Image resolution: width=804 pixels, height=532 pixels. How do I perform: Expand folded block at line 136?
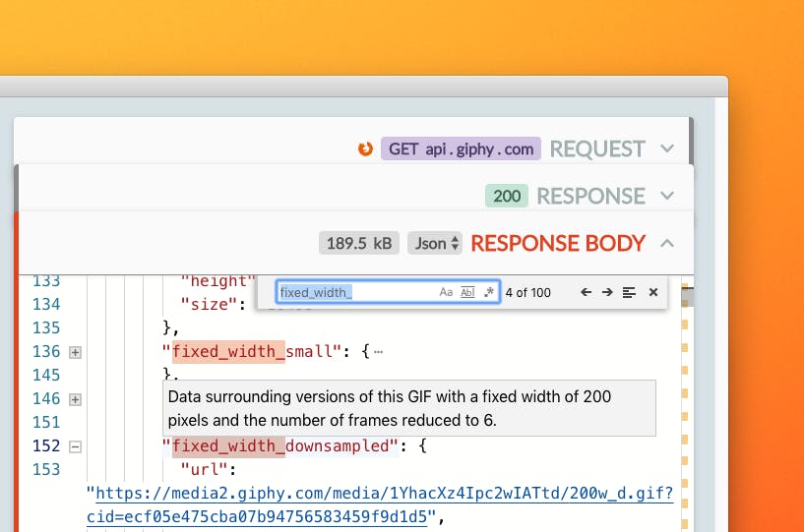pos(76,353)
